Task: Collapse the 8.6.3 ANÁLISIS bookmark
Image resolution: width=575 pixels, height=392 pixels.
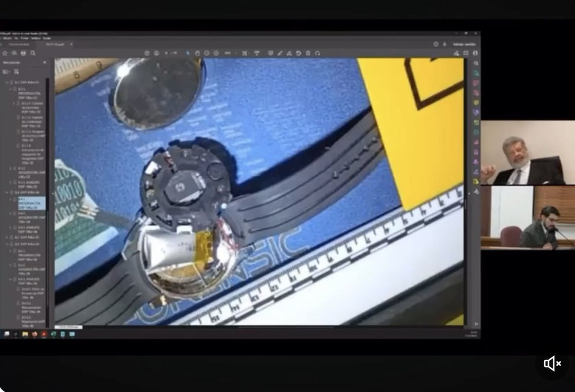Action: (11, 279)
